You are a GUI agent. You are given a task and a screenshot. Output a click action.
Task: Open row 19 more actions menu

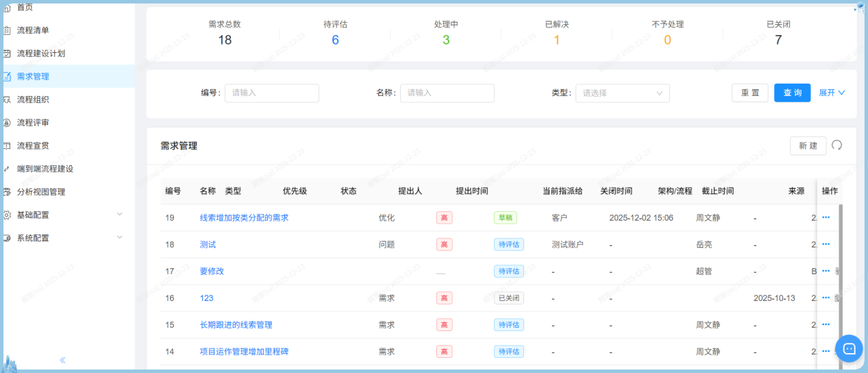pos(826,217)
